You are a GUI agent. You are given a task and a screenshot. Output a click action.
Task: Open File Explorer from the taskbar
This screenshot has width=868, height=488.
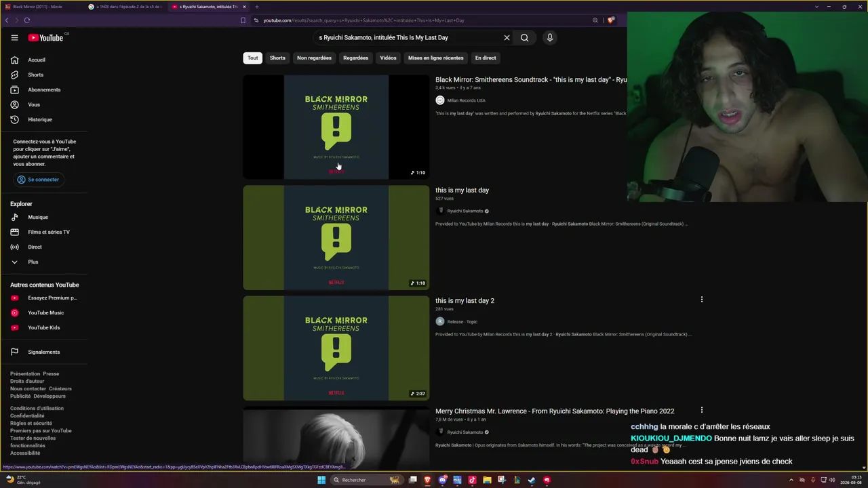pos(487,480)
